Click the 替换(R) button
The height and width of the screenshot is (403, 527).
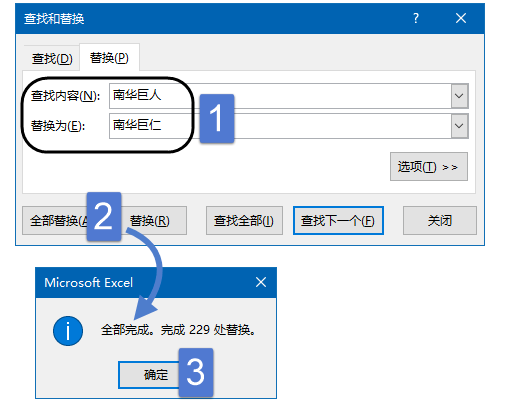click(x=154, y=220)
